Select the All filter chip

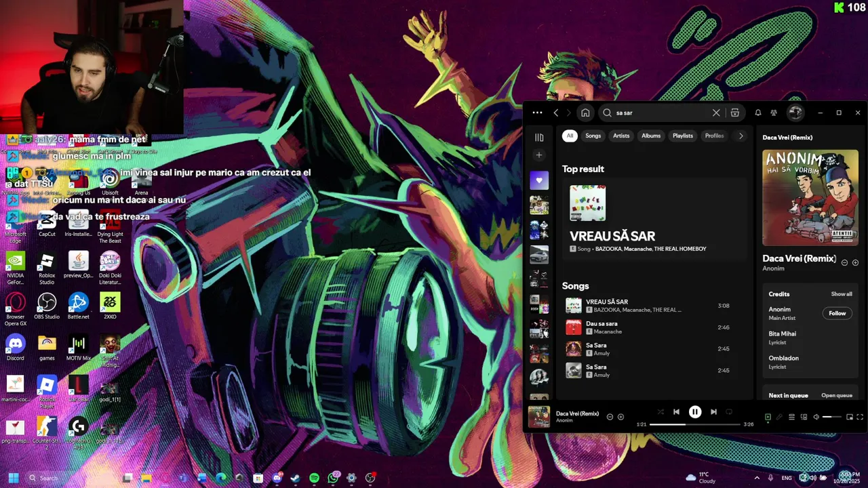(x=570, y=136)
